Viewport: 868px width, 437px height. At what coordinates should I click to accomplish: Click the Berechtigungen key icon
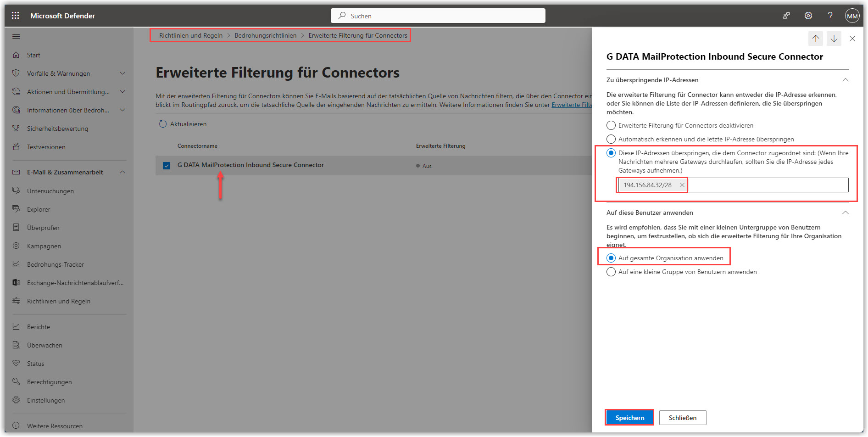pos(16,381)
